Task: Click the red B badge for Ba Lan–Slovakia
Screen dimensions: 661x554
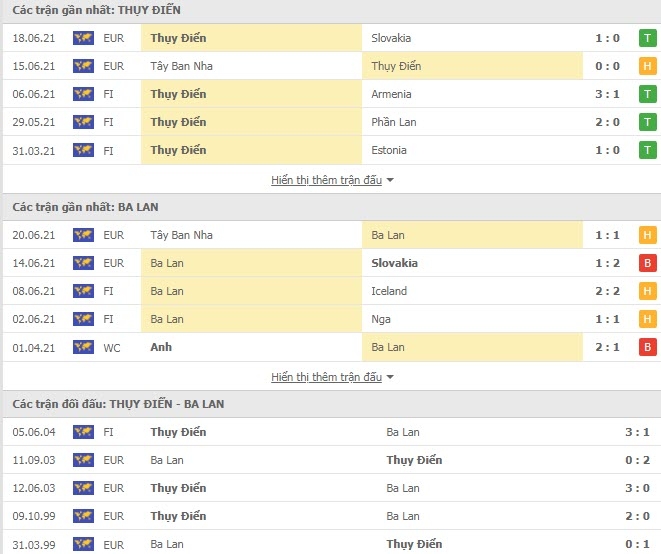Action: point(648,263)
